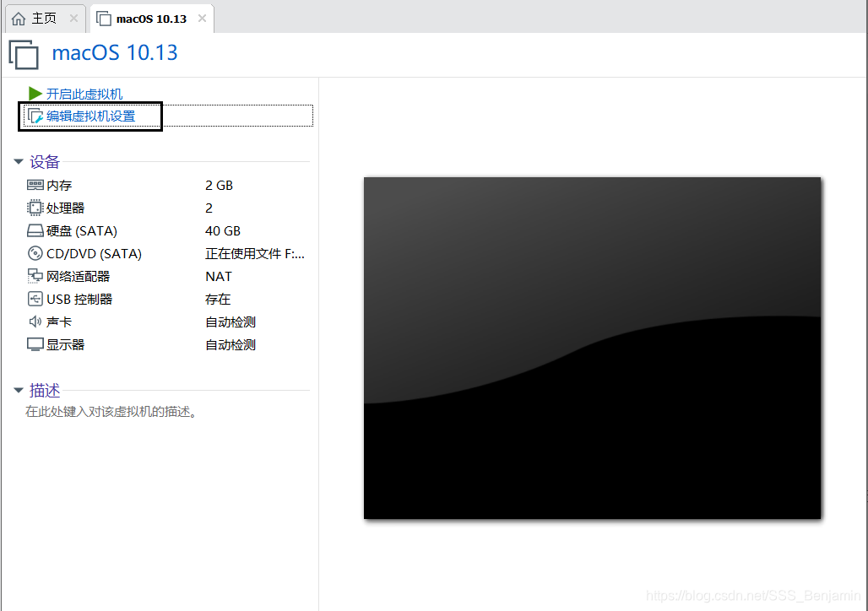
Task: Click the memory 内存 icon
Action: pyautogui.click(x=35, y=185)
